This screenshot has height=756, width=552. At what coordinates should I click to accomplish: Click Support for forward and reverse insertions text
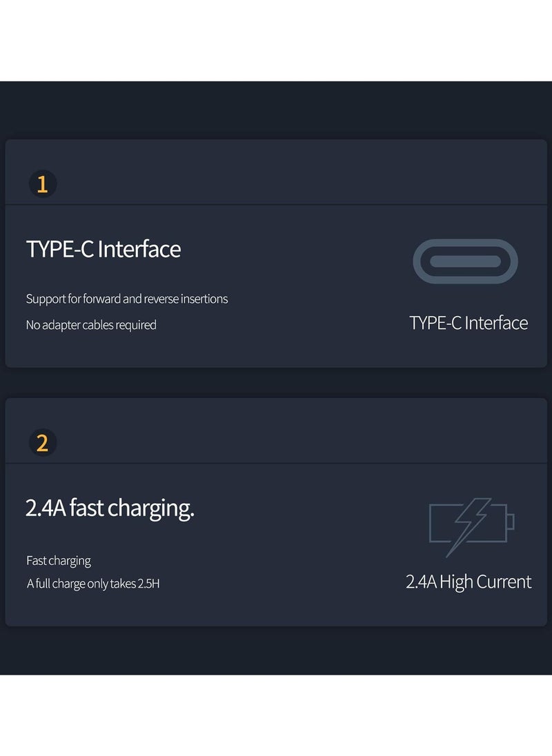[127, 299]
